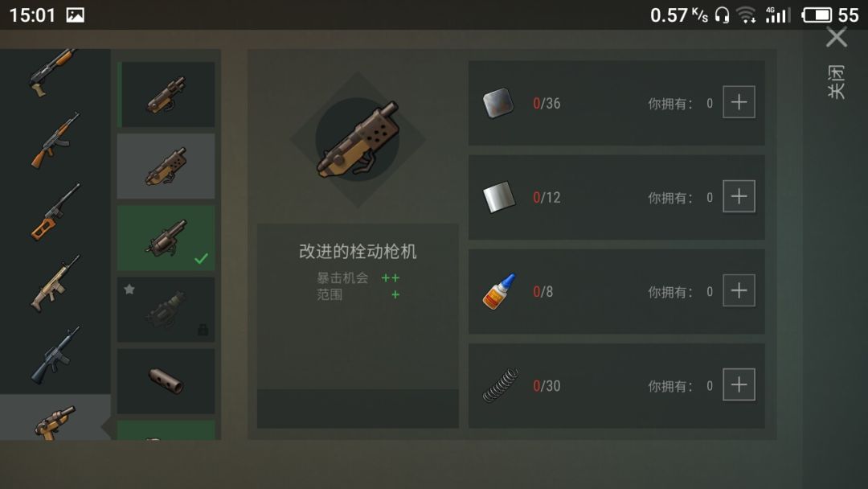Tap the spring resource icon
The image size is (868, 489).
pyautogui.click(x=501, y=385)
